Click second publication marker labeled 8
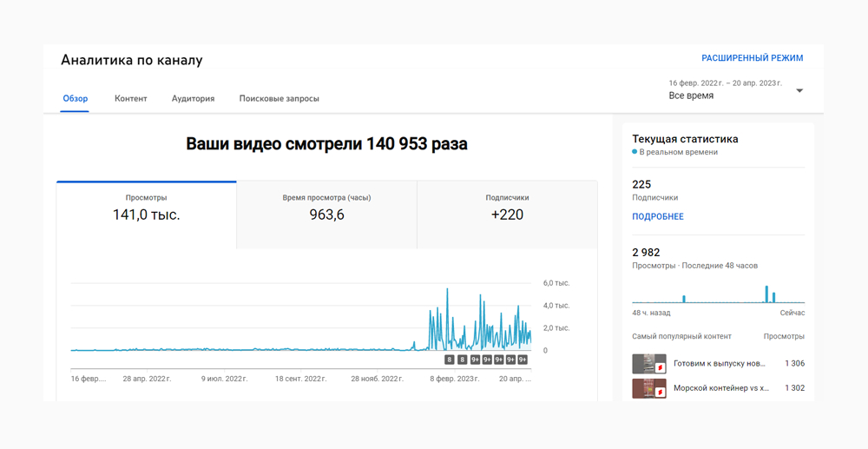 coord(463,360)
